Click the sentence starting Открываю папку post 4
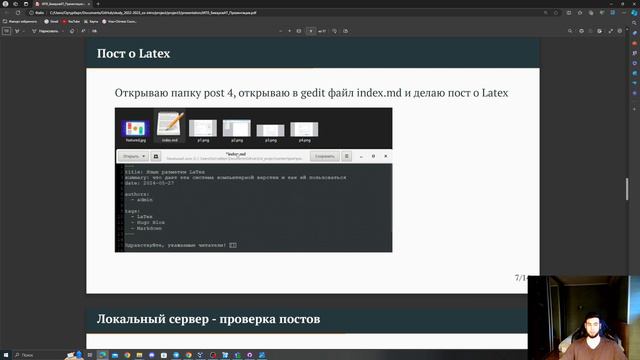 [311, 93]
